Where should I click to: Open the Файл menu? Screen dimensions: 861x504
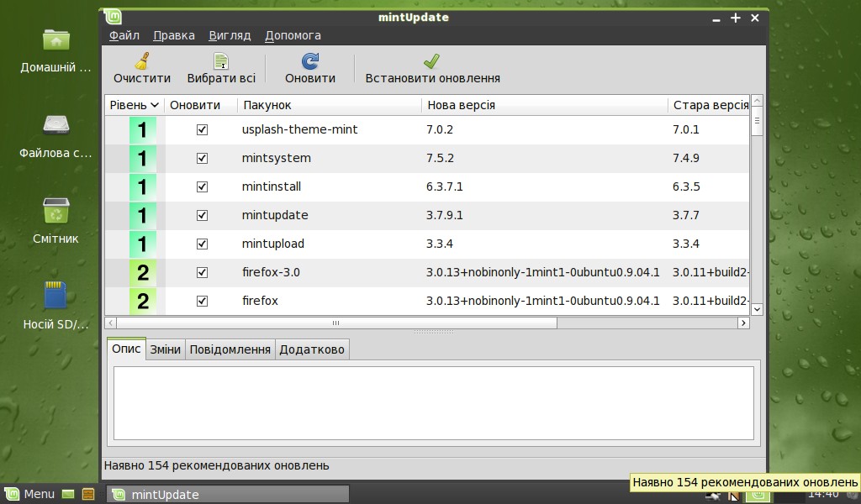click(x=124, y=35)
